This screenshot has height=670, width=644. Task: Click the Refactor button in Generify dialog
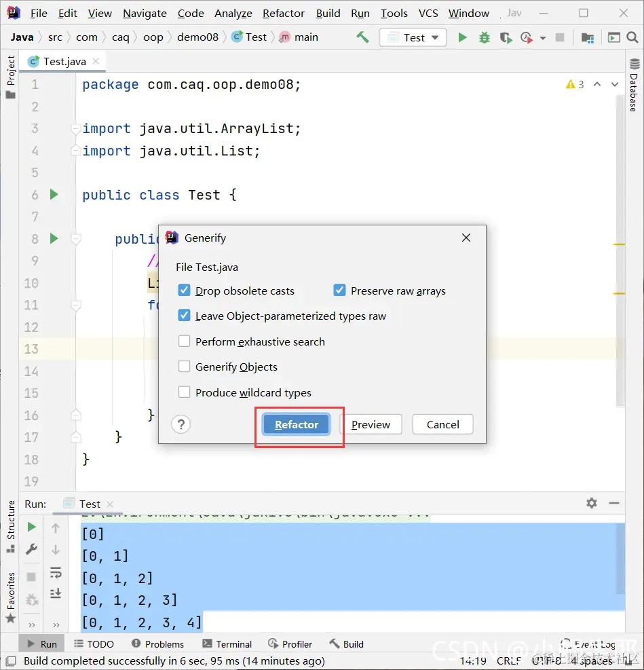[x=297, y=424]
